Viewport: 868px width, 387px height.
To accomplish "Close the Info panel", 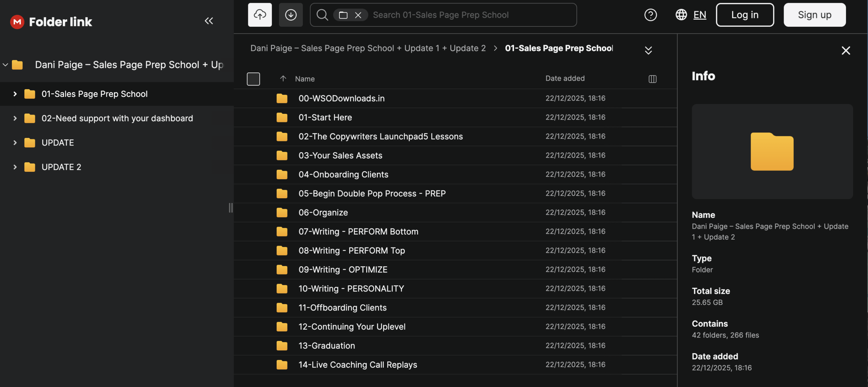I will pyautogui.click(x=846, y=50).
